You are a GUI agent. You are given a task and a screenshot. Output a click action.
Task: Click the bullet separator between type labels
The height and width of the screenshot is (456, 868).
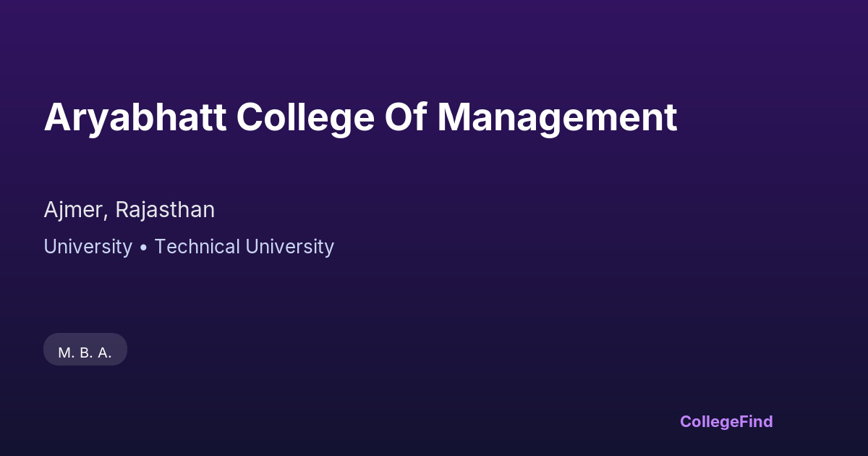143,248
